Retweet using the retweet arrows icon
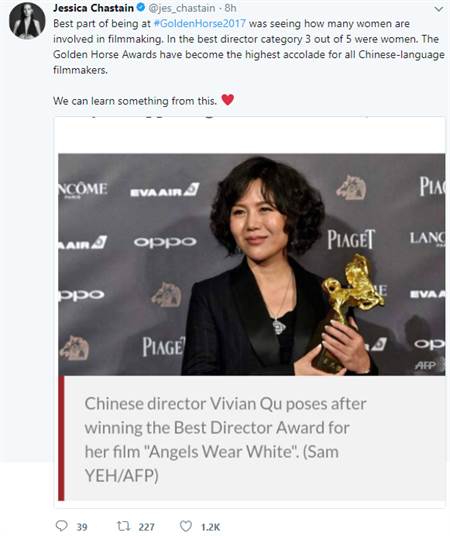 coord(123,526)
